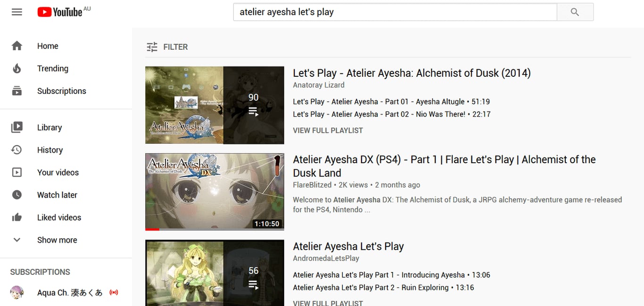Play Part 2 - Ruin Exploring video

pos(383,288)
